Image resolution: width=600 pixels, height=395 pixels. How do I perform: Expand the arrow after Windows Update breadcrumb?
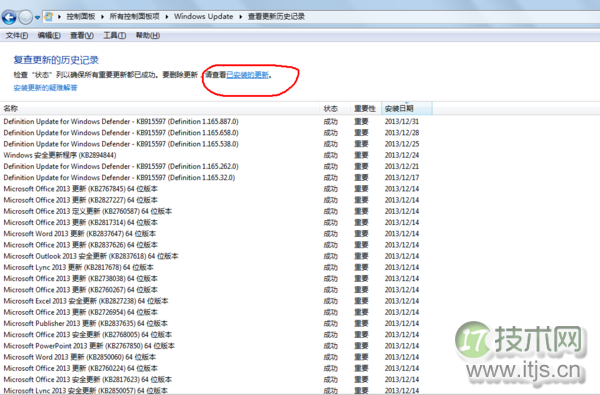[241, 16]
